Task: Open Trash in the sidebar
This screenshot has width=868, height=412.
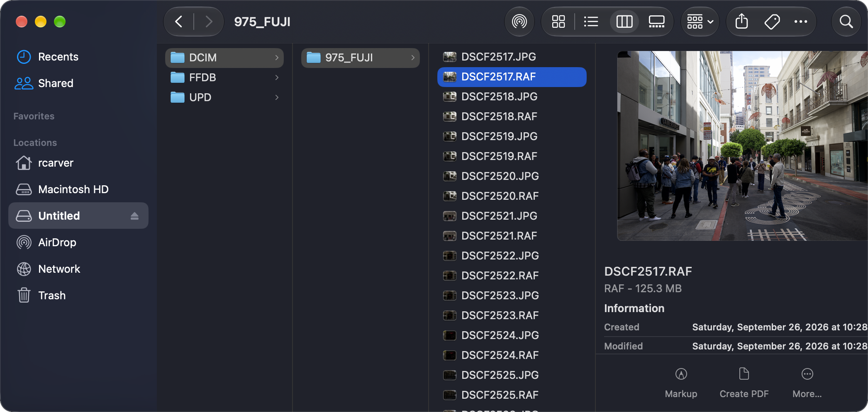Action: tap(78, 296)
